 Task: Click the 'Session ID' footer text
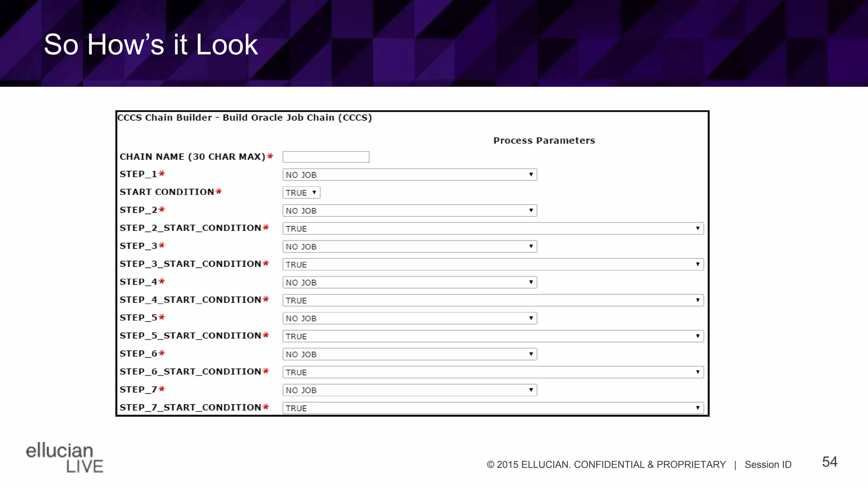pos(768,465)
